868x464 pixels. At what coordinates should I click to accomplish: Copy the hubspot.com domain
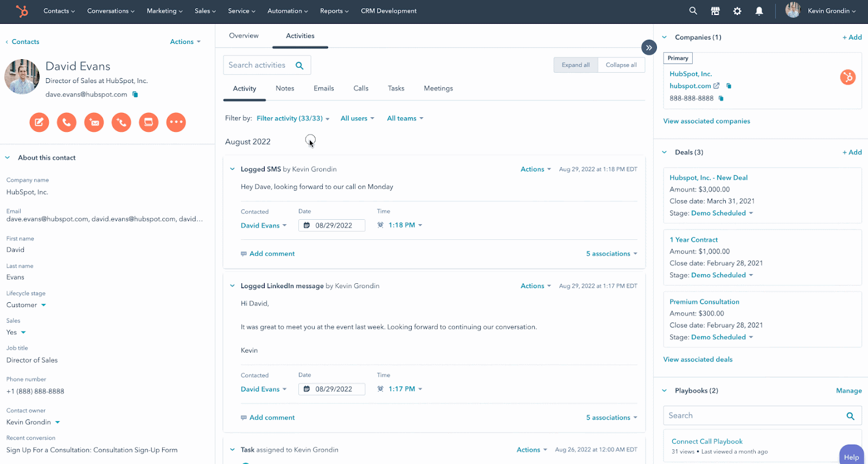(729, 86)
